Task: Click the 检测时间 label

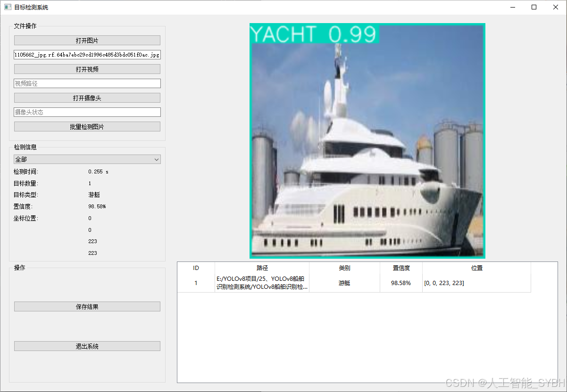Action: click(x=26, y=172)
